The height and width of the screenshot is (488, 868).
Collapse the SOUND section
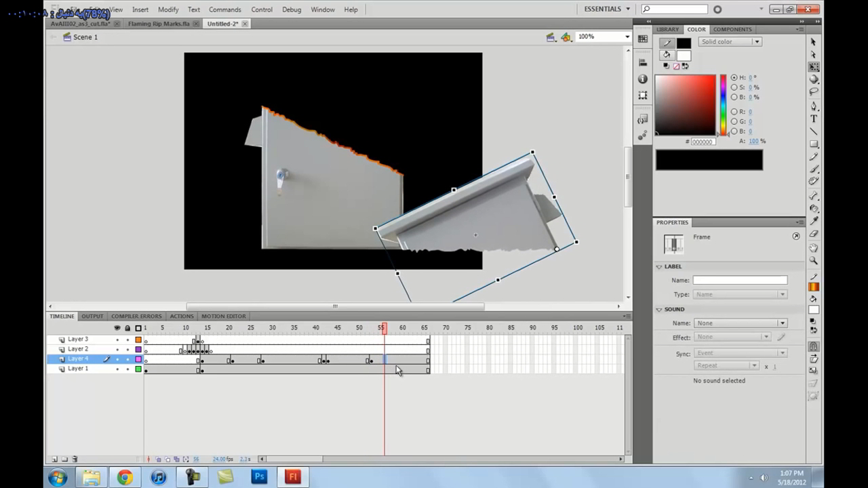658,309
